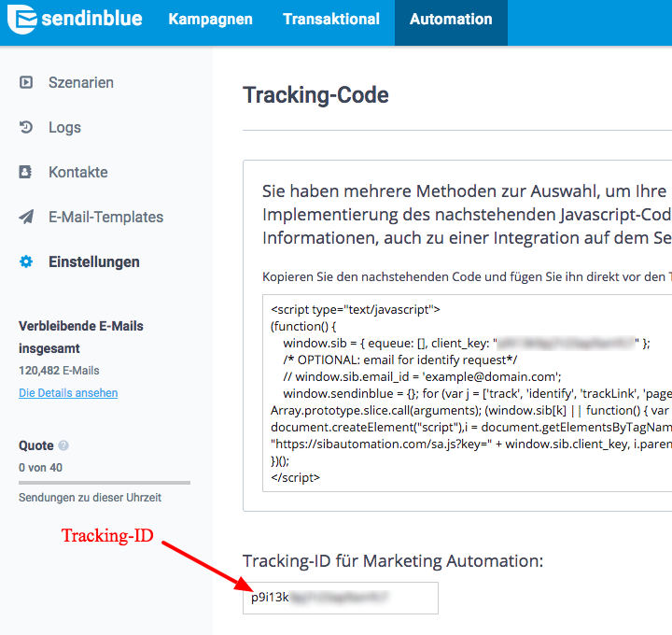Click the Kontakte address book icon

coord(25,172)
